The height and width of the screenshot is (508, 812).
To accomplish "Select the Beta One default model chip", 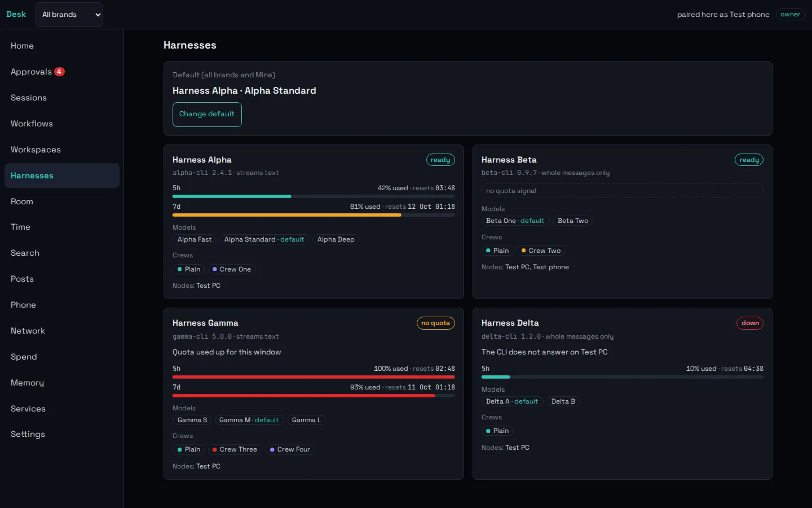I will [x=515, y=221].
